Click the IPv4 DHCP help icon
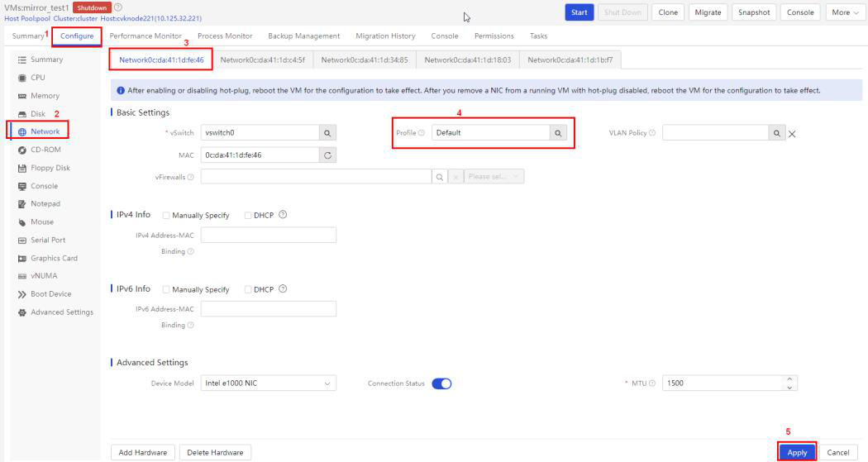The image size is (868, 462). click(x=283, y=215)
